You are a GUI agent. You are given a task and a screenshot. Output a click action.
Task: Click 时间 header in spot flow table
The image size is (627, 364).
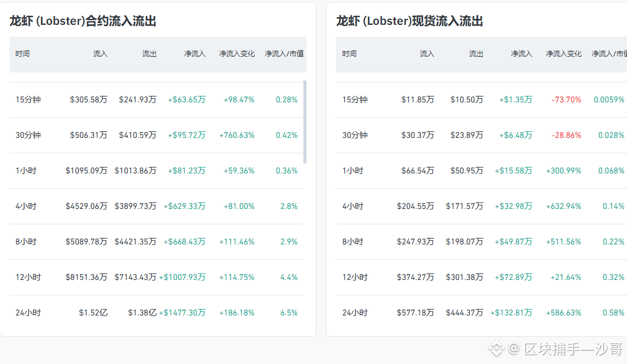(x=349, y=53)
